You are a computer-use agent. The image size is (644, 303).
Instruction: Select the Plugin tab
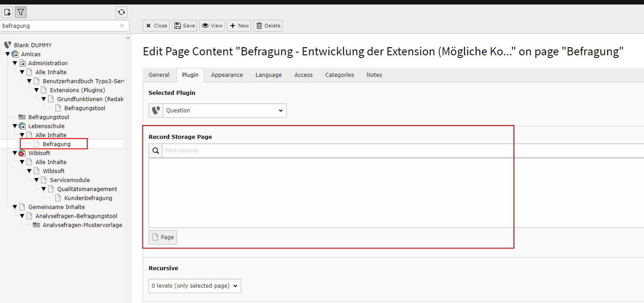(190, 75)
